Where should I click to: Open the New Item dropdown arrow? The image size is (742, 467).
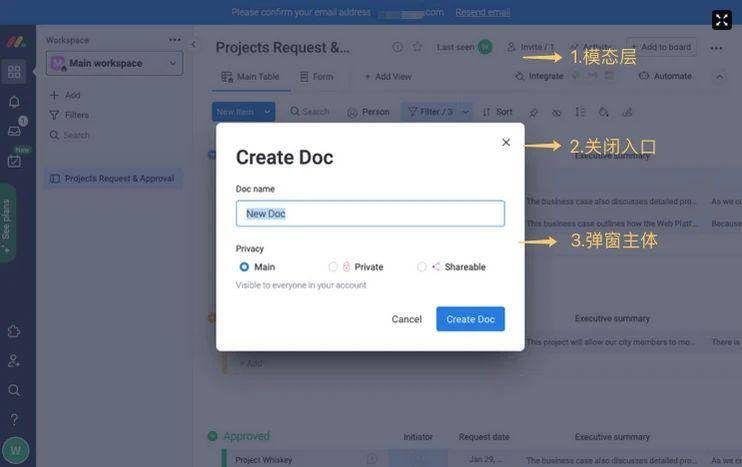click(267, 112)
